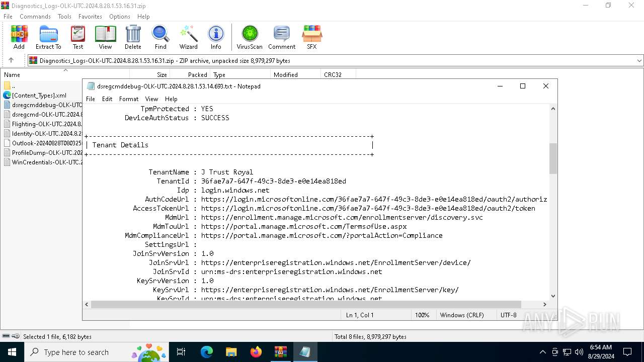The height and width of the screenshot is (362, 644).
Task: Open Notepad View menu
Action: click(151, 99)
